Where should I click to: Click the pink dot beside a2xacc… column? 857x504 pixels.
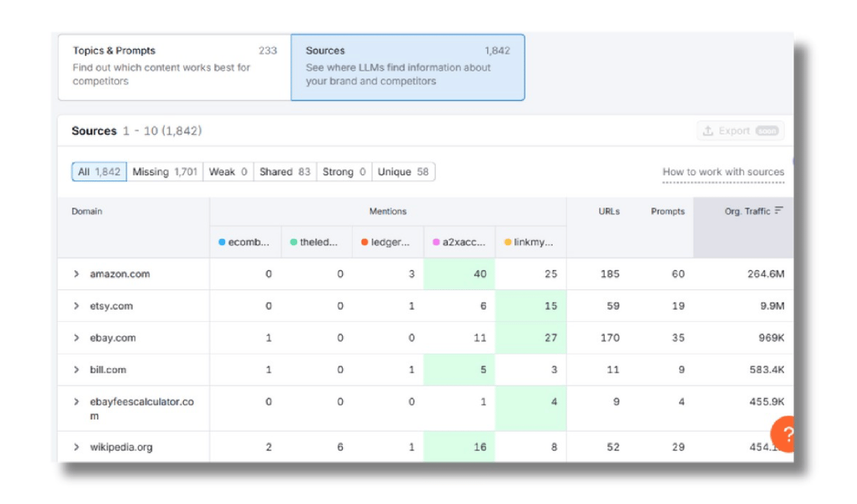pyautogui.click(x=436, y=243)
